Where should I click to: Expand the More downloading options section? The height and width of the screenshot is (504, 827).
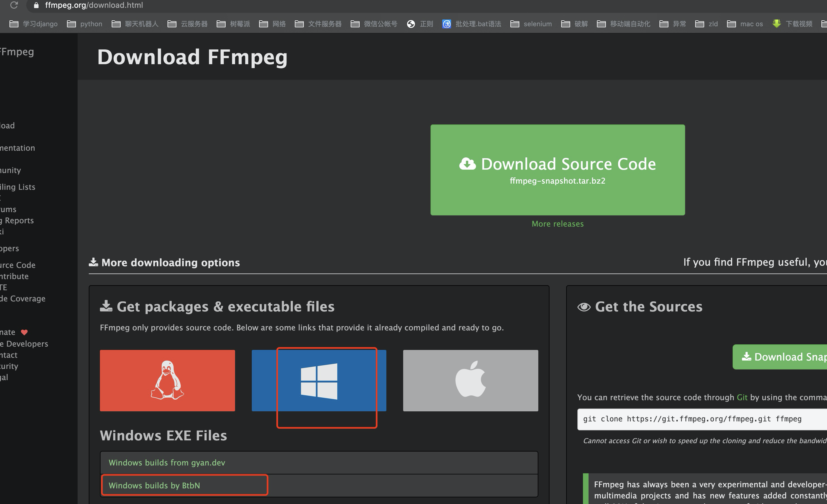(164, 262)
